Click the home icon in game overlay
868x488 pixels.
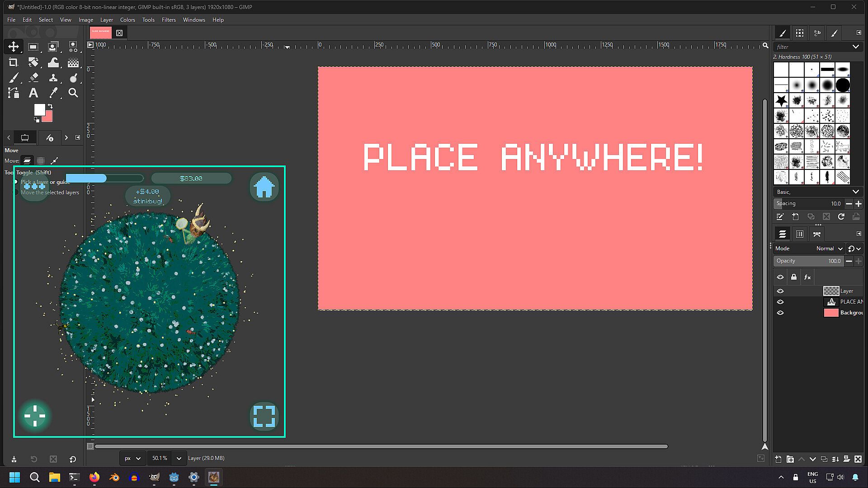(264, 187)
